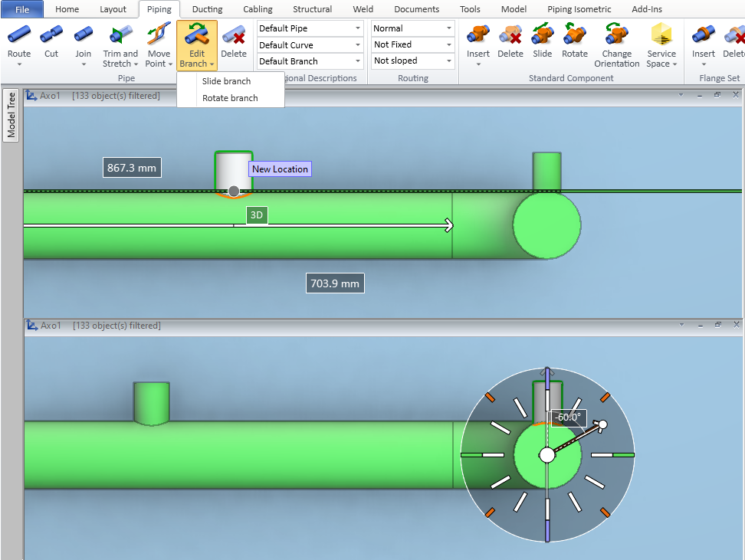Select the Join pipe tool
745x560 pixels.
84,43
